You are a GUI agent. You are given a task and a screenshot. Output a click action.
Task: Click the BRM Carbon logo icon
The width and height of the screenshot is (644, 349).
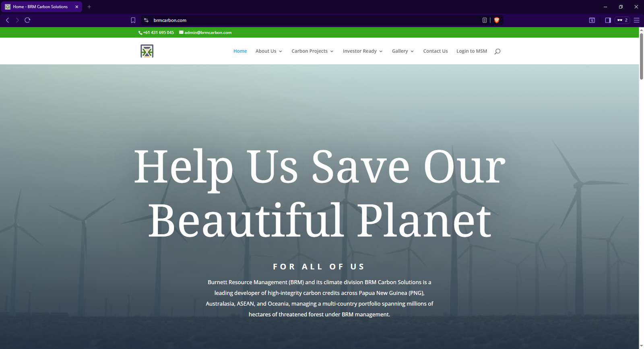coord(147,51)
